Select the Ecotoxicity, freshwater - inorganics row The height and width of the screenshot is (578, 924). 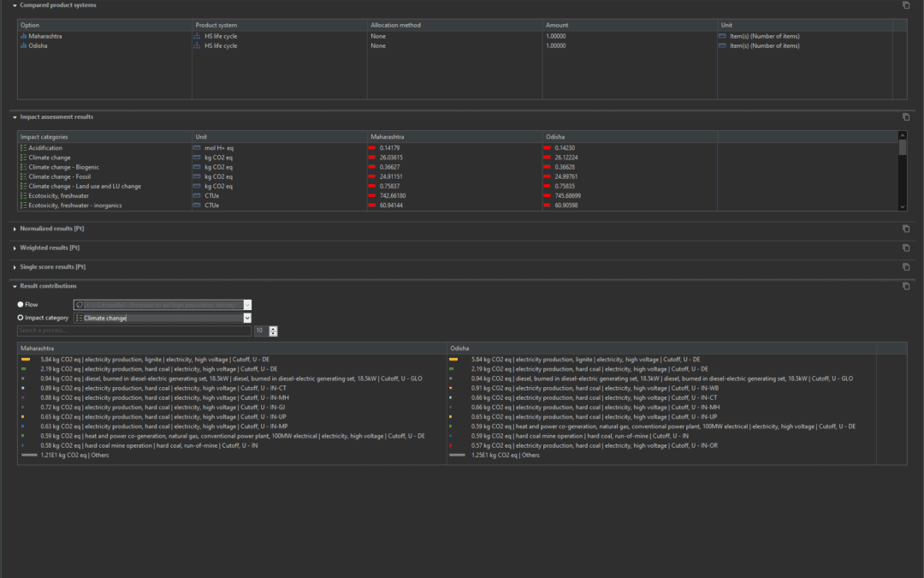pyautogui.click(x=458, y=206)
